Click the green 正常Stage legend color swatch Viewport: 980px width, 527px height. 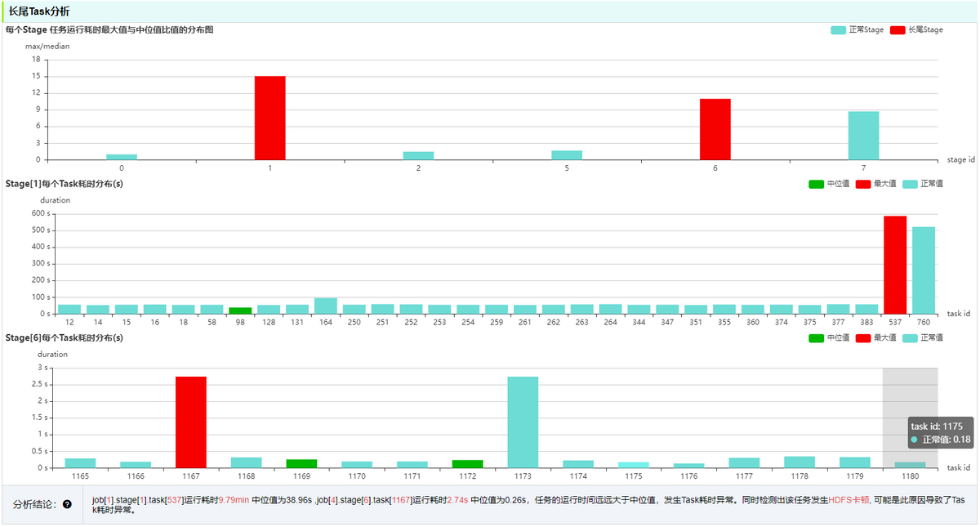tap(839, 29)
